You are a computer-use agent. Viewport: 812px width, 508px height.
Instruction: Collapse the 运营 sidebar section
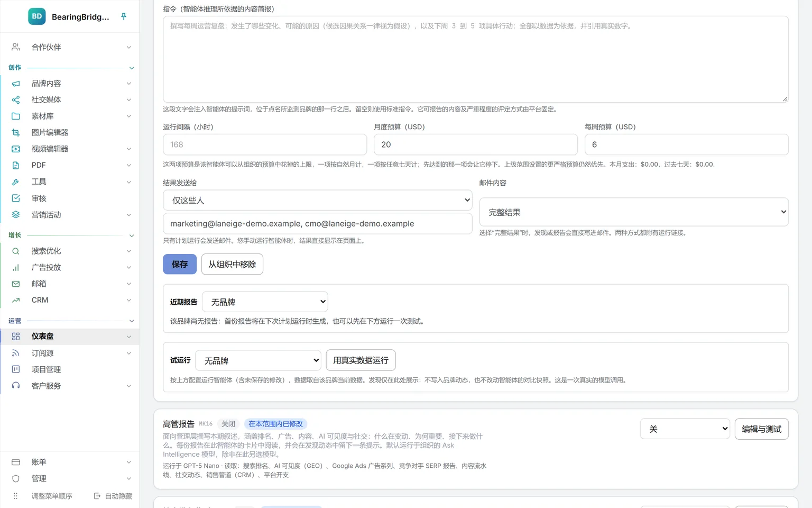[x=132, y=321]
